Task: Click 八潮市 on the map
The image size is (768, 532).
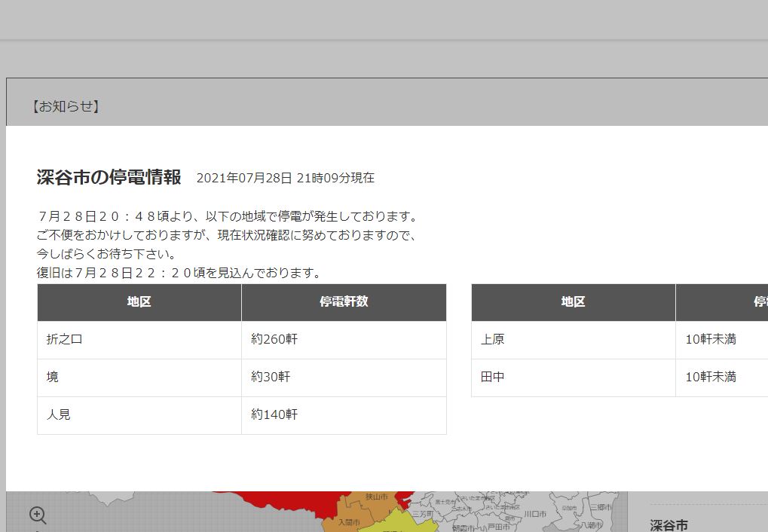Action: (x=591, y=525)
